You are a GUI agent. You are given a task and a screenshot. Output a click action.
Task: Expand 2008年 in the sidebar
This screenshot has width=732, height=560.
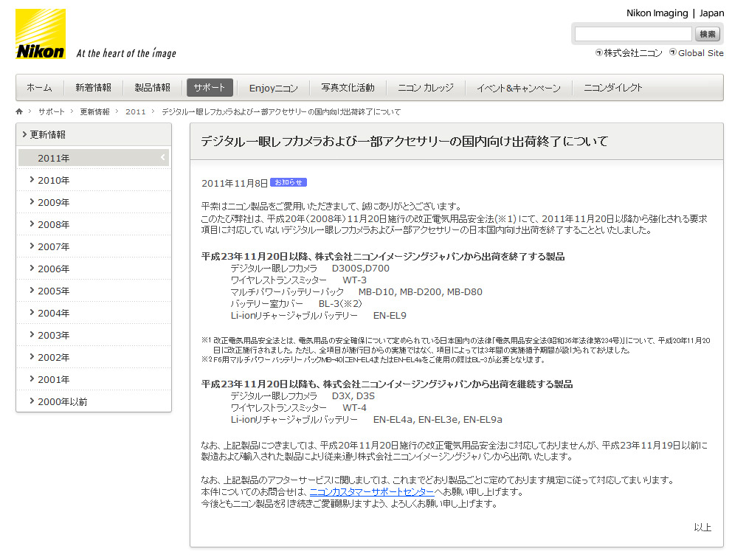(x=94, y=224)
